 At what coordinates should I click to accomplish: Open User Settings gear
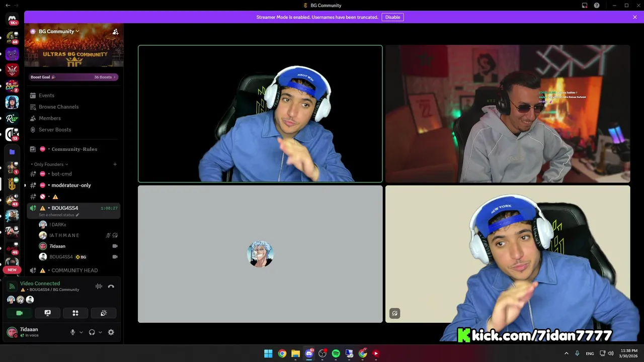[x=111, y=332]
